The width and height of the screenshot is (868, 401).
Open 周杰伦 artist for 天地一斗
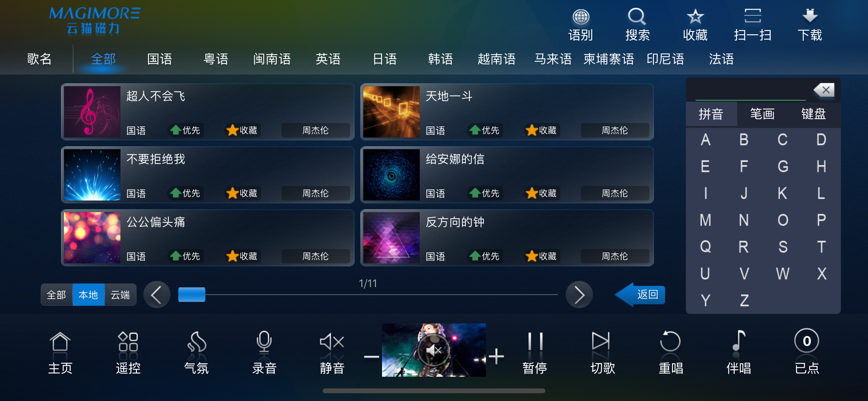[x=615, y=130]
